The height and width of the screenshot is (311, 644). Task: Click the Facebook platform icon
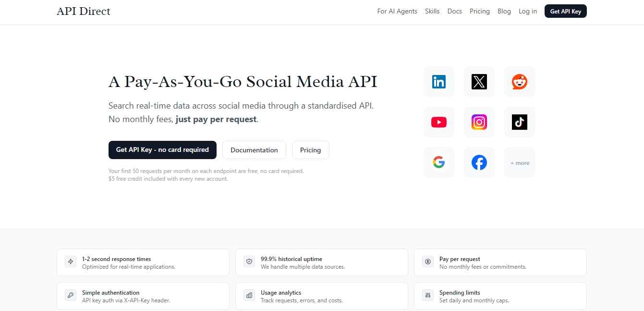479,162
